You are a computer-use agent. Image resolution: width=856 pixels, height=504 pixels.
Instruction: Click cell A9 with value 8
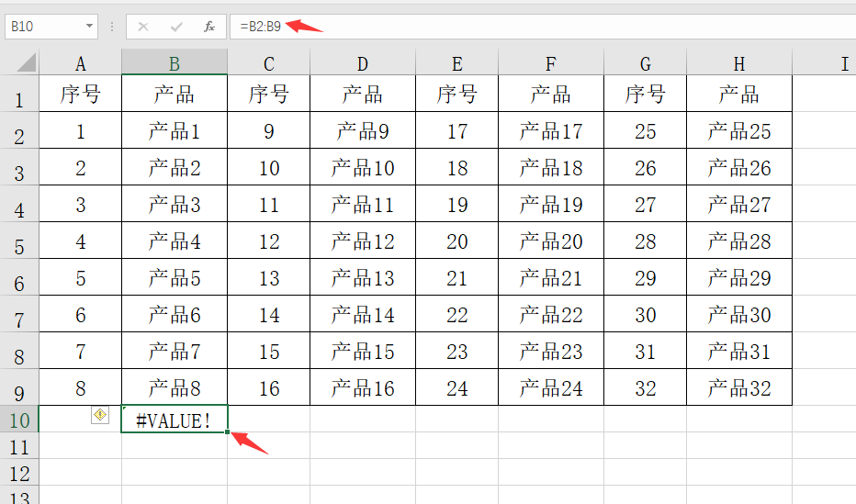(80, 387)
